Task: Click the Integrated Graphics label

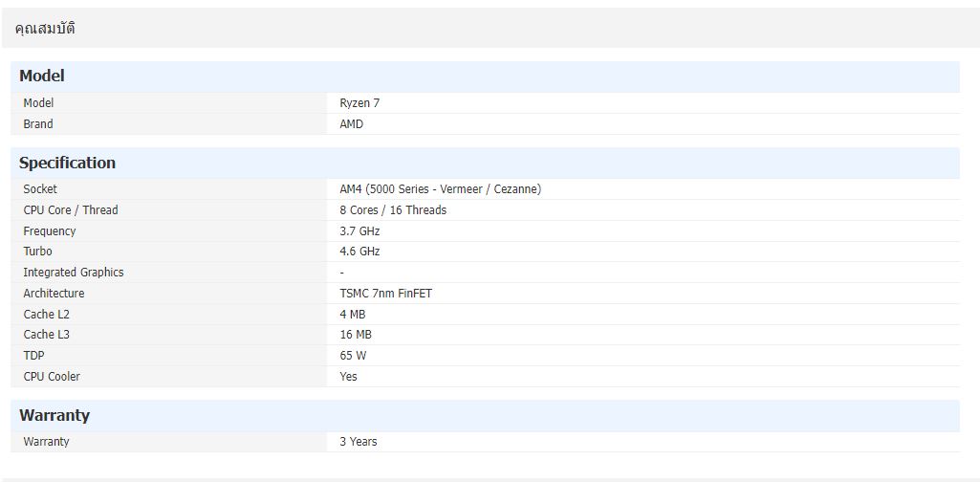Action: (74, 273)
